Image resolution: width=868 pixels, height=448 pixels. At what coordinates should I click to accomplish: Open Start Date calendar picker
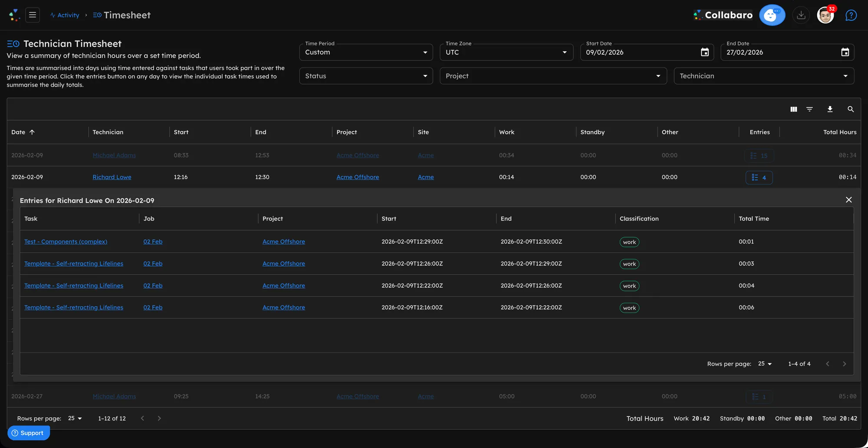point(705,52)
